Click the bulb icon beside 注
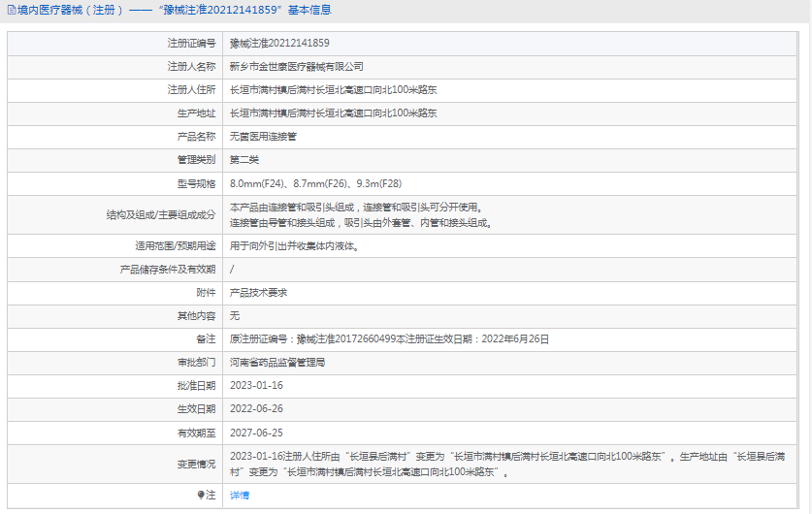The width and height of the screenshot is (812, 514). (201, 496)
